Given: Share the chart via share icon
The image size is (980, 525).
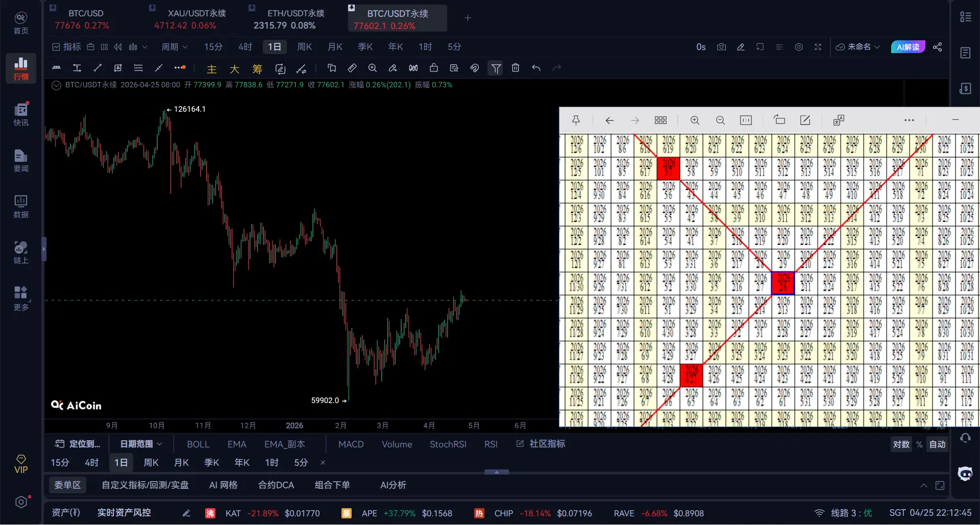Looking at the screenshot, I should coord(937,47).
